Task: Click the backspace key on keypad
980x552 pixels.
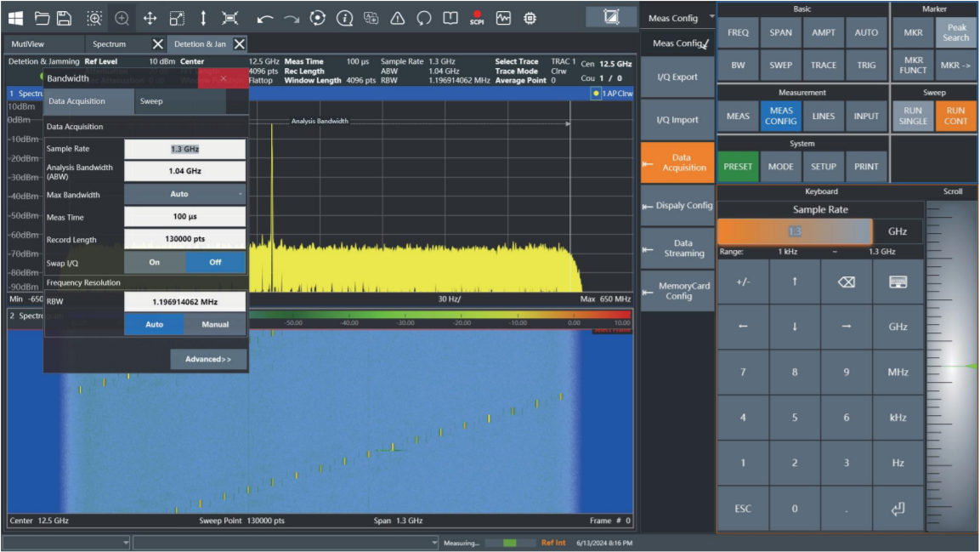Action: (x=847, y=282)
